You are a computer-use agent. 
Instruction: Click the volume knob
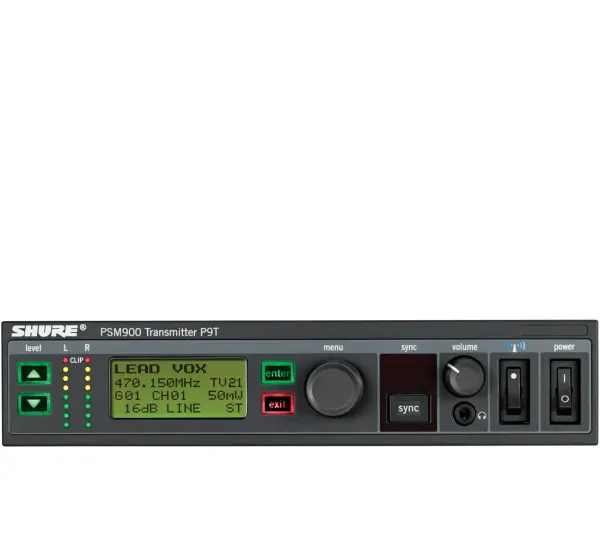pyautogui.click(x=463, y=375)
